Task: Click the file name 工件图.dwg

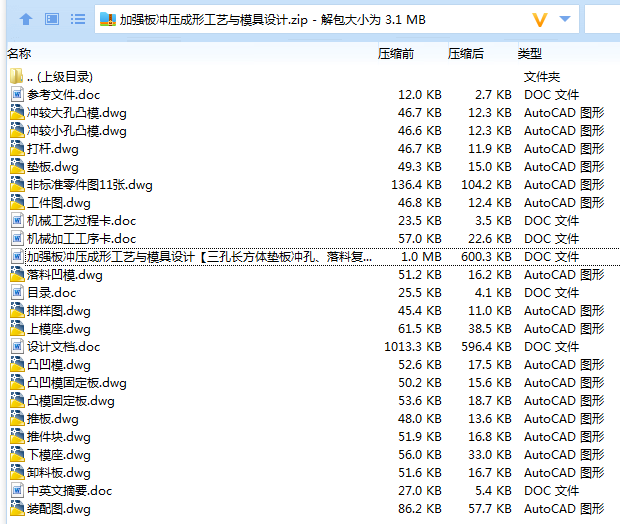Action: [59, 203]
